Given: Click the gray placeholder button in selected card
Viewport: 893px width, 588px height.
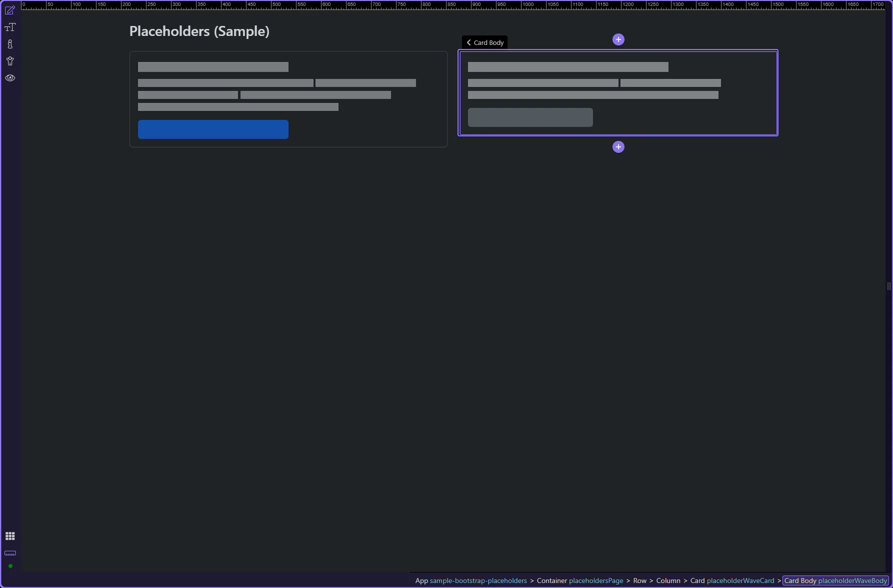Looking at the screenshot, I should coord(530,117).
